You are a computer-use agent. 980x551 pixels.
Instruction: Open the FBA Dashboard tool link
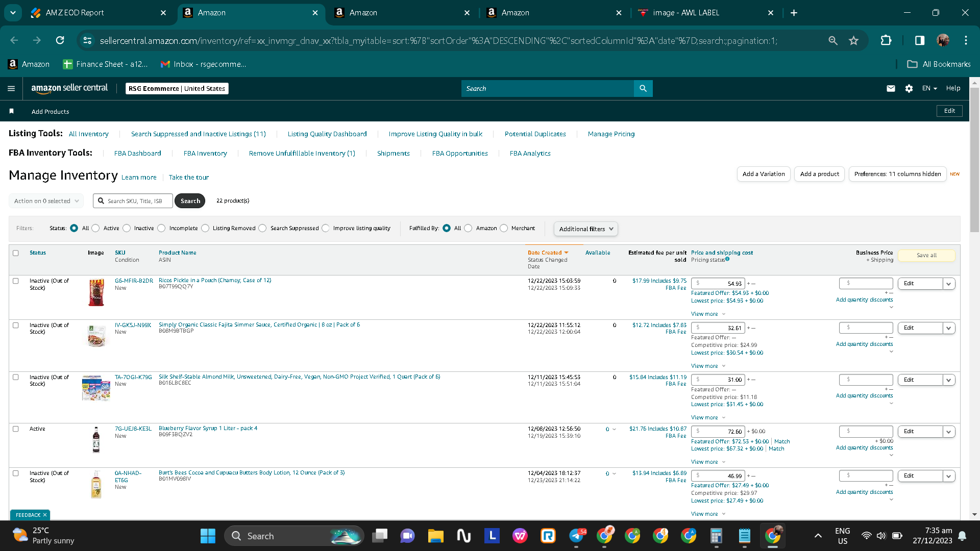(x=138, y=153)
